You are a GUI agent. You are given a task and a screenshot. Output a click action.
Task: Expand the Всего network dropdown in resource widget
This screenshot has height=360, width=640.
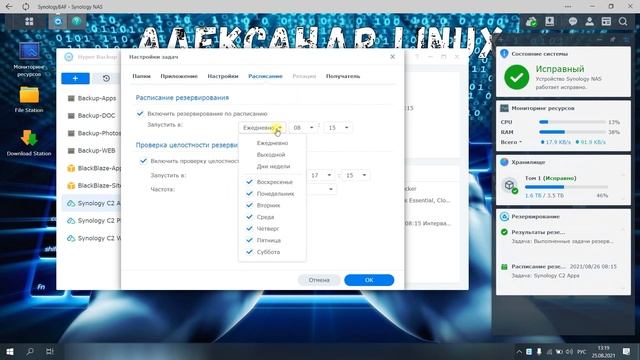(511, 142)
